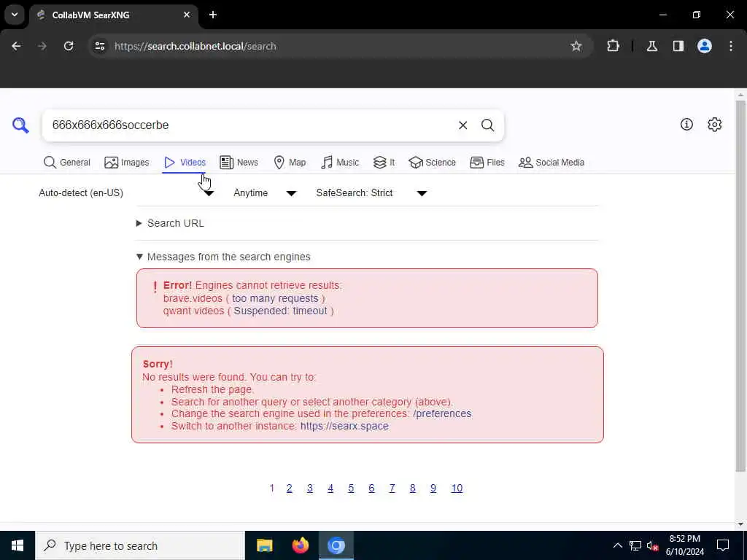
Task: Open Chrome Labs flask icon
Action: pos(652,46)
